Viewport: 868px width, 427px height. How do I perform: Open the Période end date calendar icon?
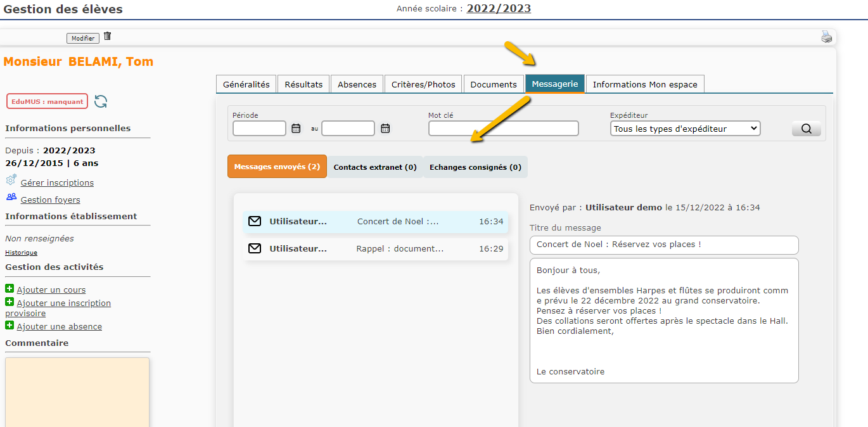click(x=385, y=129)
